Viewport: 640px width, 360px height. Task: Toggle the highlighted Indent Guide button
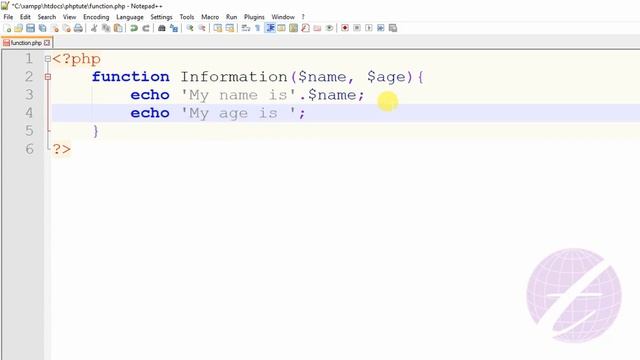270,28
